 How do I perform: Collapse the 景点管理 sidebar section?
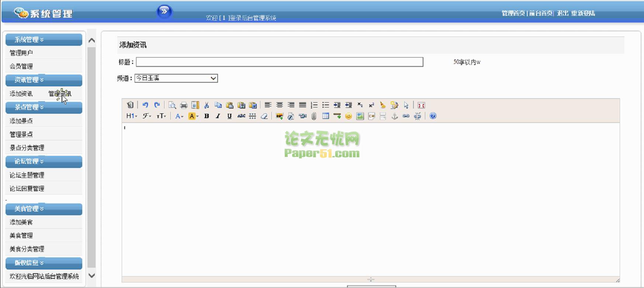pyautogui.click(x=44, y=107)
